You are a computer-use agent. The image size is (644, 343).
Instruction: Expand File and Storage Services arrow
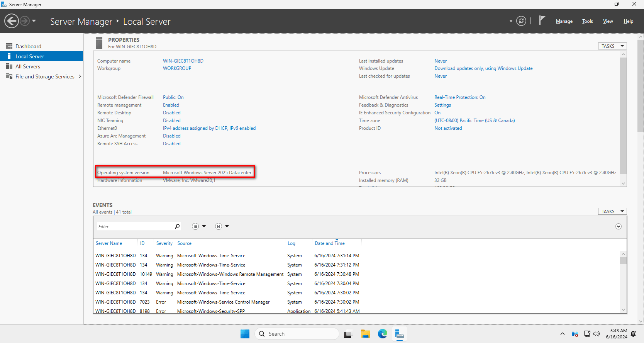[x=80, y=76]
